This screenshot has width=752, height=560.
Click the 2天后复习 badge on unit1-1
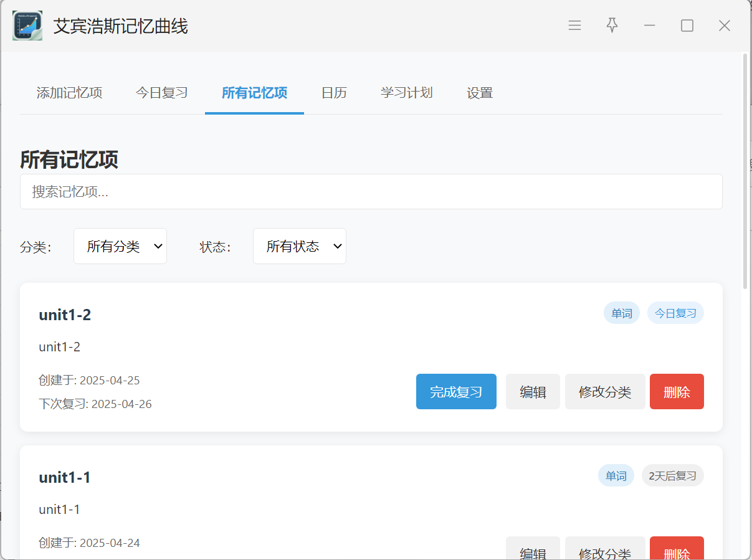[x=673, y=476]
